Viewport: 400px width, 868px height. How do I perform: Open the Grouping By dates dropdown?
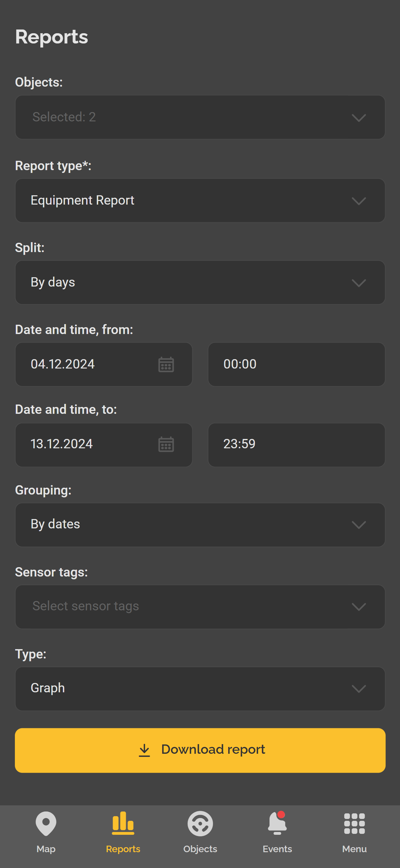click(x=200, y=525)
